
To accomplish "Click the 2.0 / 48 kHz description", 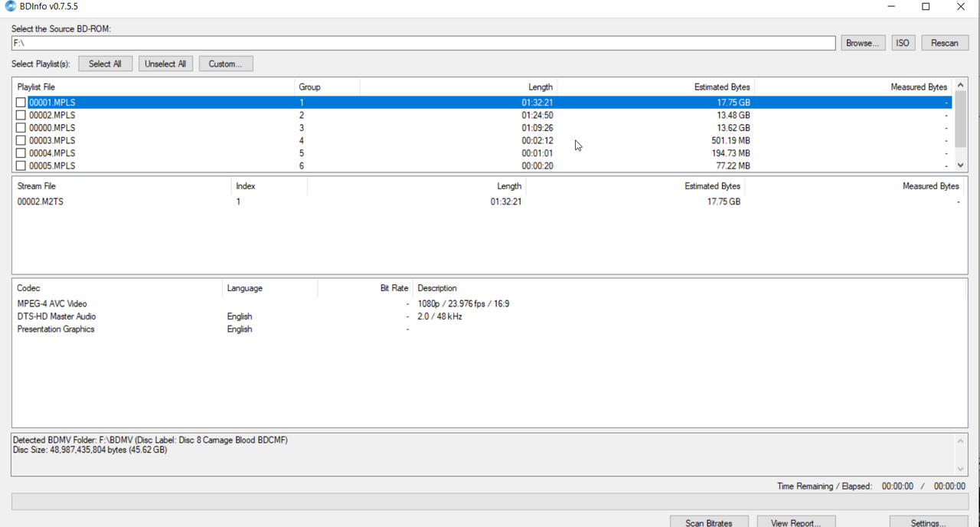I will [x=439, y=316].
